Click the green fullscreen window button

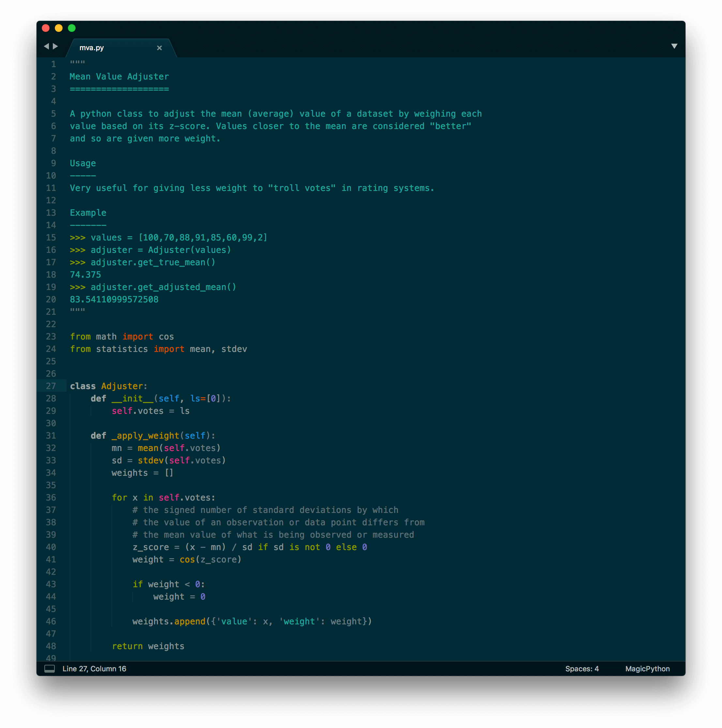[x=72, y=28]
